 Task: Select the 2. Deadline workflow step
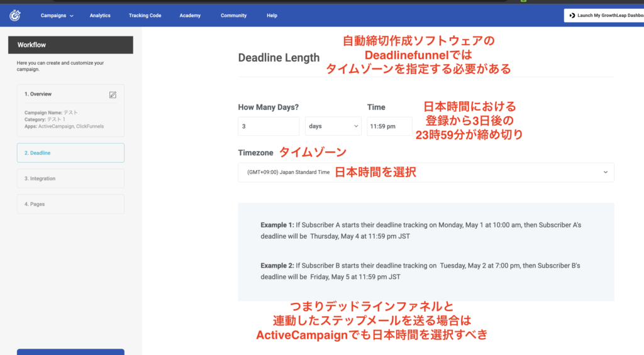[x=70, y=153]
